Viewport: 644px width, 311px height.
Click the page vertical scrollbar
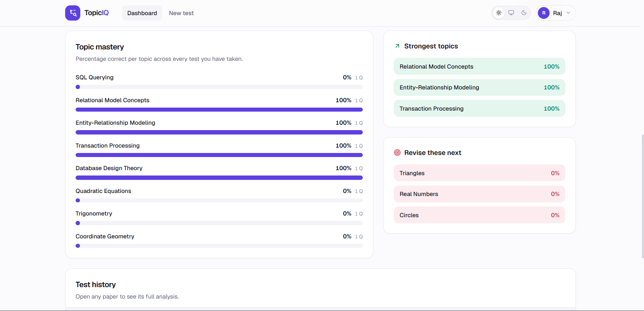click(x=643, y=196)
